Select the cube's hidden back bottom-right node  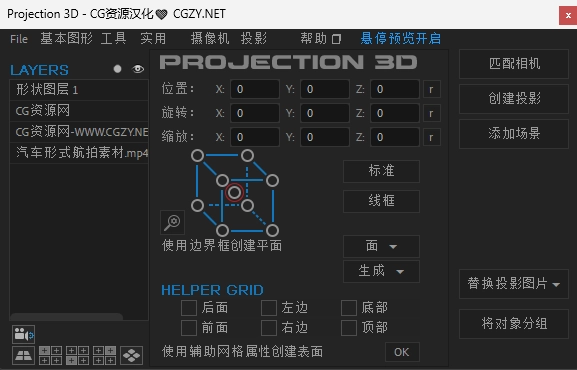click(x=247, y=205)
